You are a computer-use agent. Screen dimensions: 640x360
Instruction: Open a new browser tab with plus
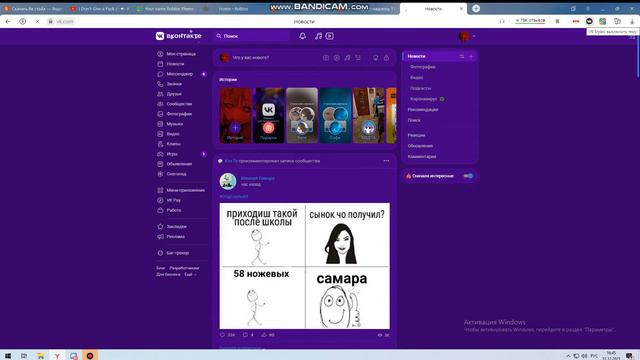(476, 8)
